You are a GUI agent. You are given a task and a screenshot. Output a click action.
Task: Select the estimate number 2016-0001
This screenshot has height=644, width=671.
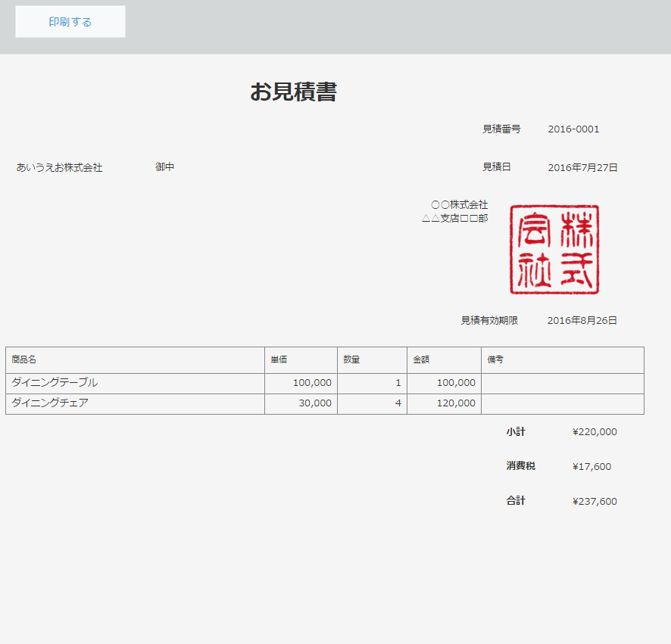573,129
